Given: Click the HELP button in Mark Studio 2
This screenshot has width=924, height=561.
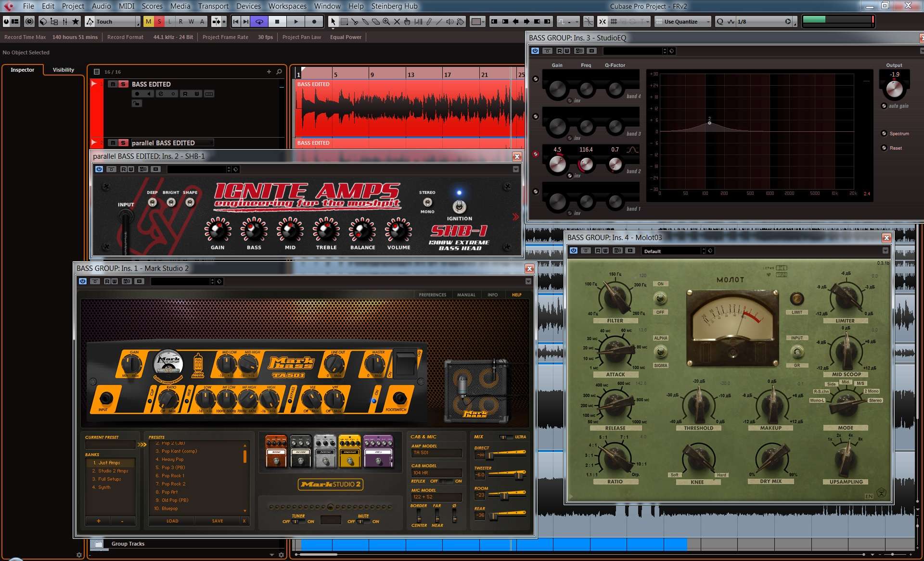Looking at the screenshot, I should (516, 295).
